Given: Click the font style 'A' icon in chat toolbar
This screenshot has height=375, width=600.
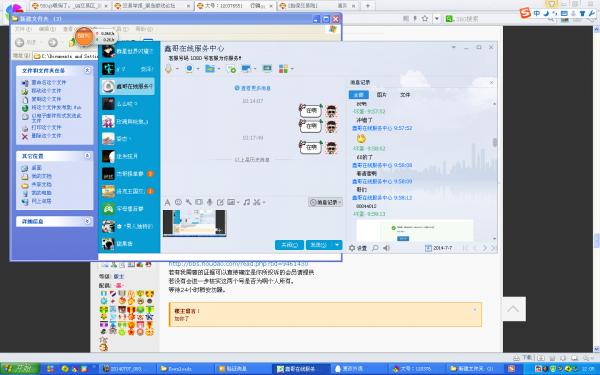Looking at the screenshot, I should coord(167,202).
